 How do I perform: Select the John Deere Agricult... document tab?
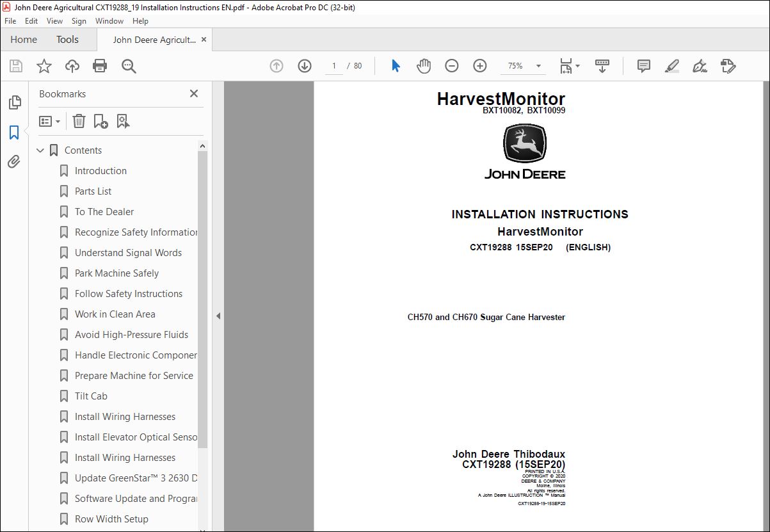point(154,40)
